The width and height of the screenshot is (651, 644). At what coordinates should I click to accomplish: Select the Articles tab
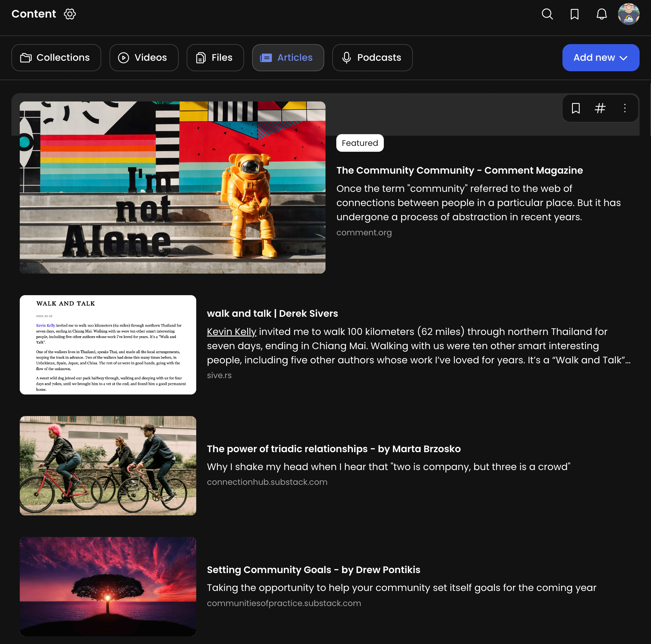coord(288,58)
